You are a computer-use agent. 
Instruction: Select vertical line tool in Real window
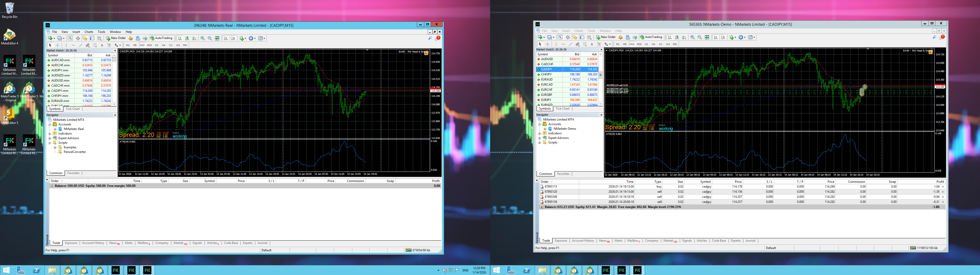(x=66, y=45)
